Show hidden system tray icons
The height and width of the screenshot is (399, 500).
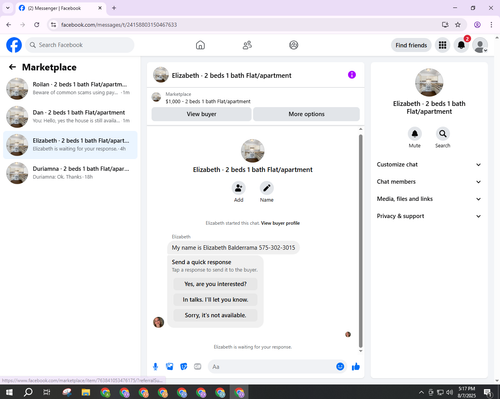pyautogui.click(x=421, y=392)
